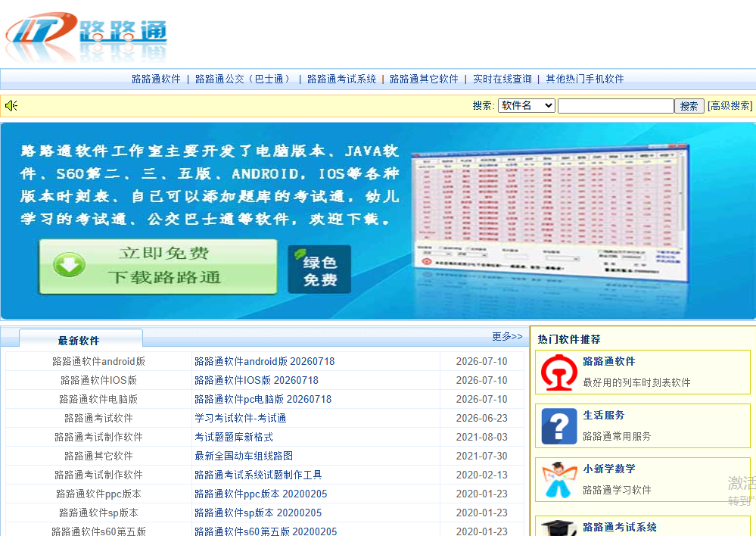
Task: Click category 路路通软件android版
Action: 99,361
